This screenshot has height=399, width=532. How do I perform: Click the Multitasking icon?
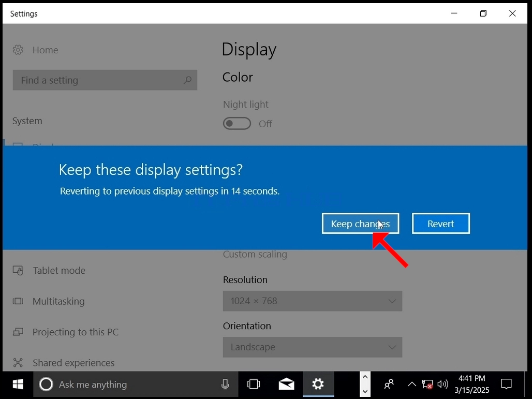pos(18,301)
